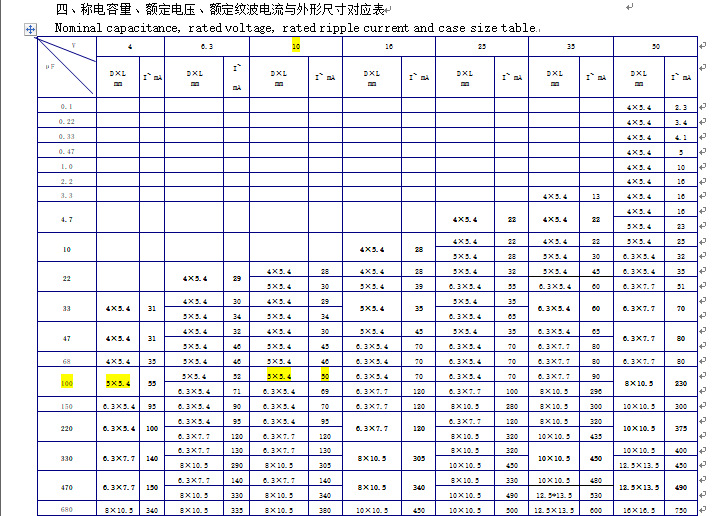Click the '16×16.5' case size in 680 row
712x516 pixels.
point(639,510)
